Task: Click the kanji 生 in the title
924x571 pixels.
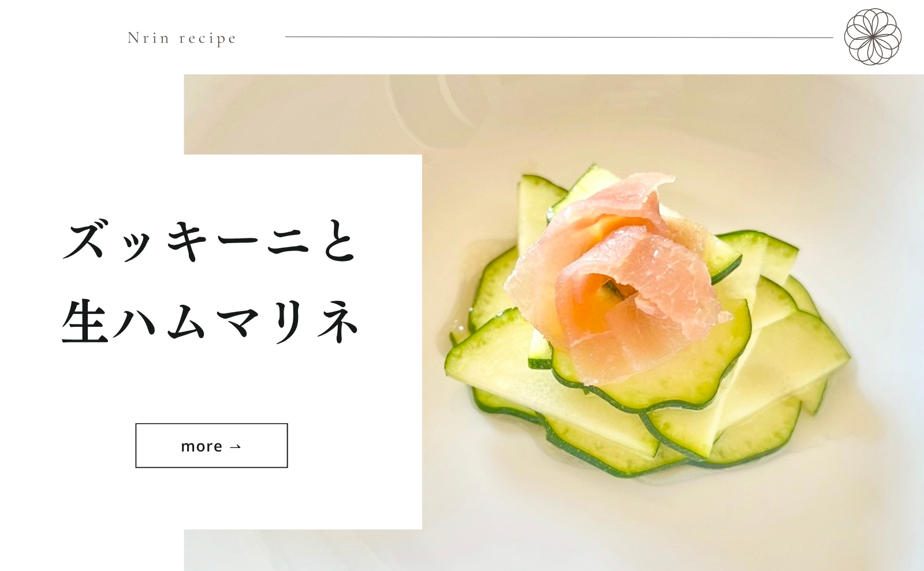Action: pos(85,321)
